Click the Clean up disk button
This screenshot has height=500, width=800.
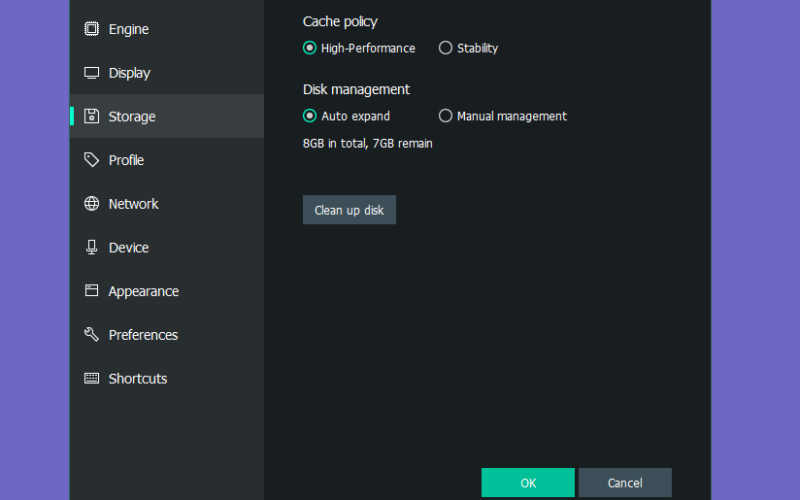coord(349,210)
